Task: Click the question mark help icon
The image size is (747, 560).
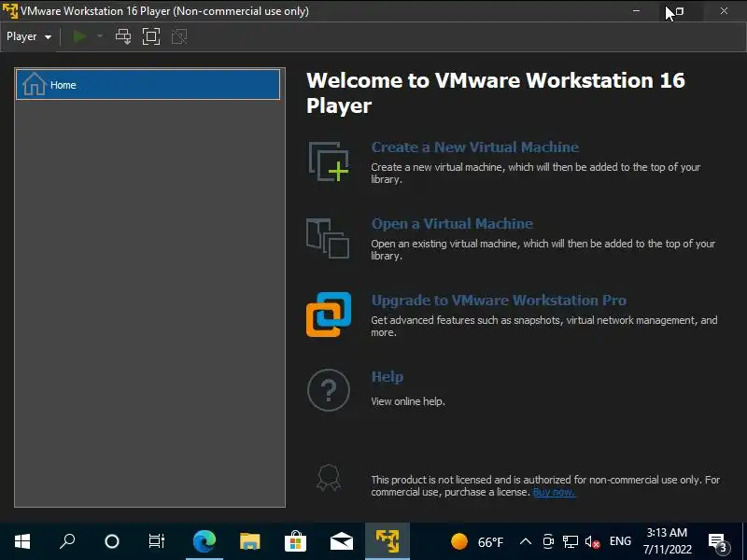Action: (x=329, y=390)
